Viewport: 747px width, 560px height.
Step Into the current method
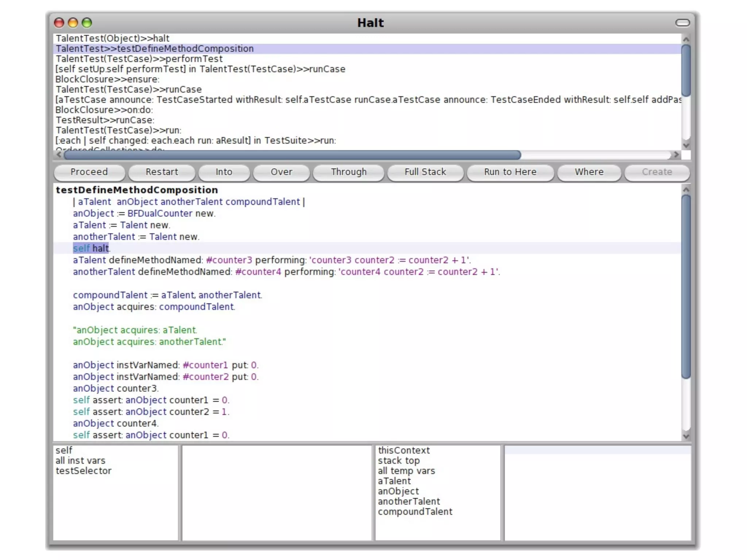coord(224,172)
